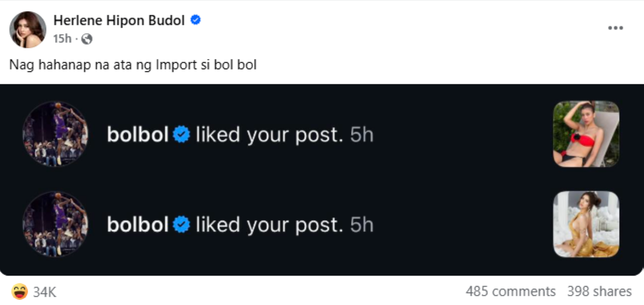Viewport: 644px width, 305px height.
Task: Click the blue verified badge beside Herlene's name
Action: (x=196, y=20)
